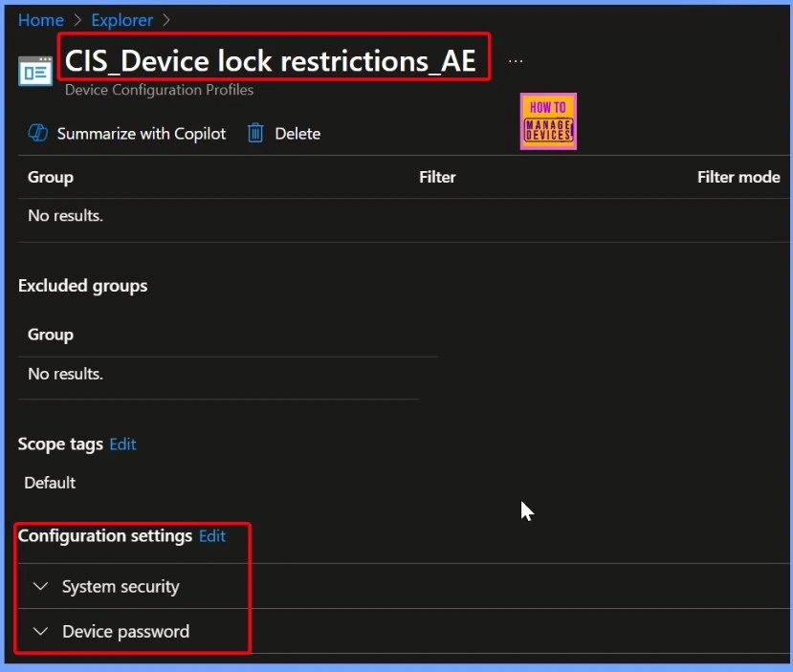
Task: Select the System security section title
Action: click(x=121, y=587)
